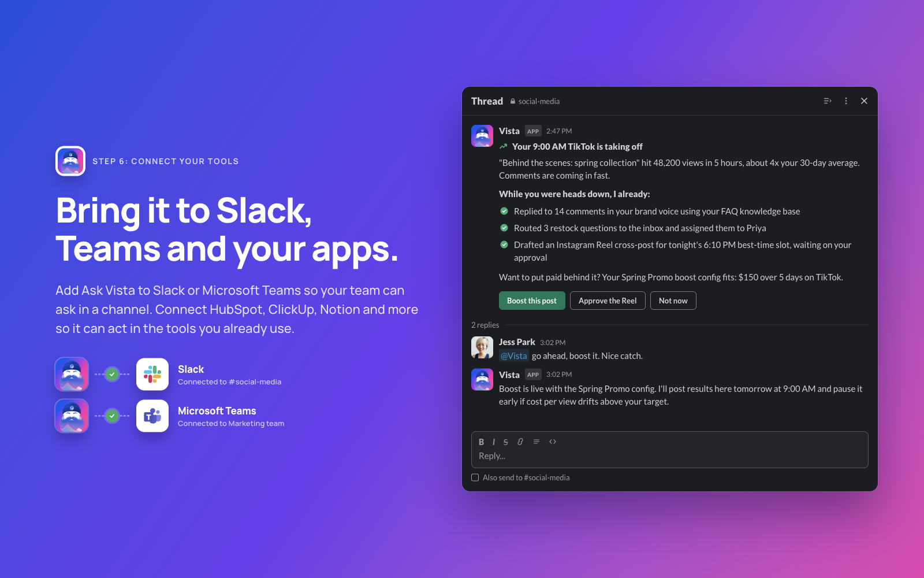The height and width of the screenshot is (578, 924).
Task: Click the green check connector for Microsoft Teams
Action: [x=112, y=416]
